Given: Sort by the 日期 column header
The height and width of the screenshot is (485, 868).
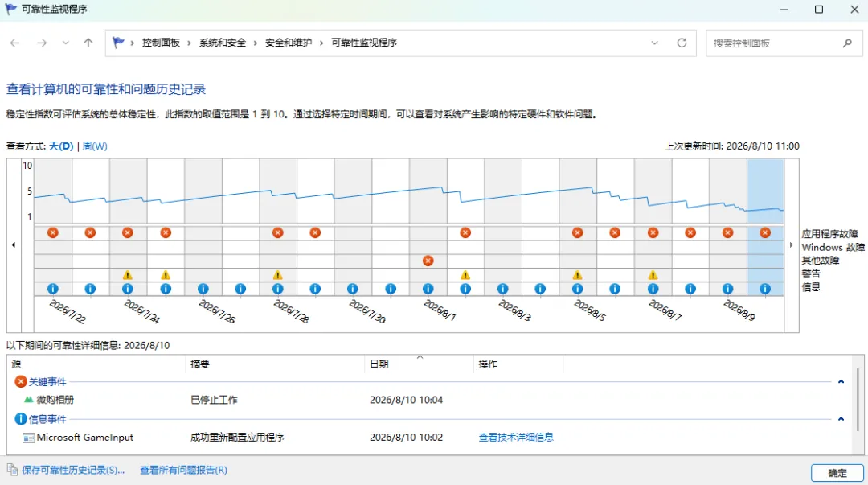Looking at the screenshot, I should [419, 364].
